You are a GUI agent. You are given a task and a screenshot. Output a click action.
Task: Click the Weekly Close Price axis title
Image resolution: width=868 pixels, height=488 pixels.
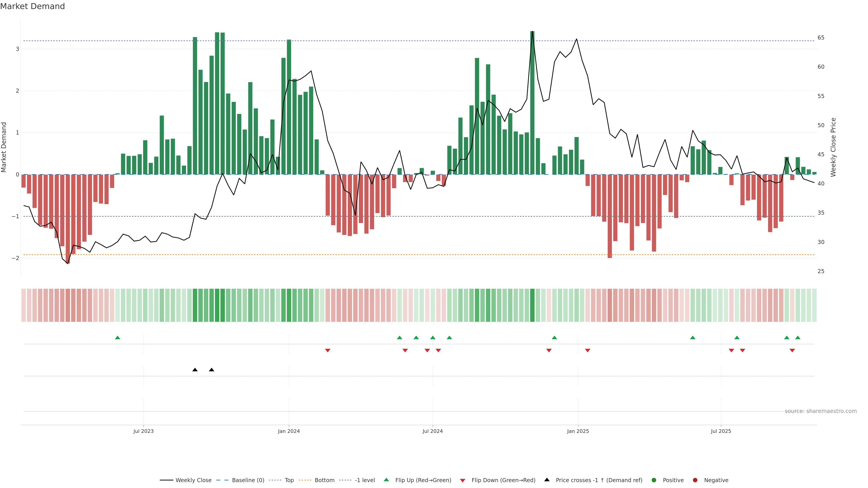pyautogui.click(x=833, y=147)
